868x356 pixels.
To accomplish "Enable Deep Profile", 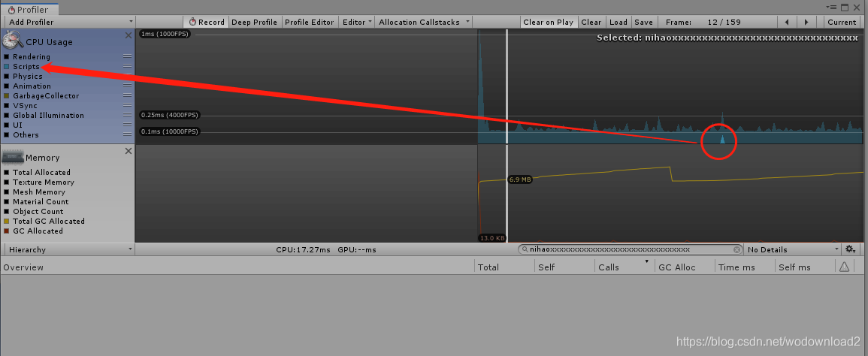I will tap(255, 22).
